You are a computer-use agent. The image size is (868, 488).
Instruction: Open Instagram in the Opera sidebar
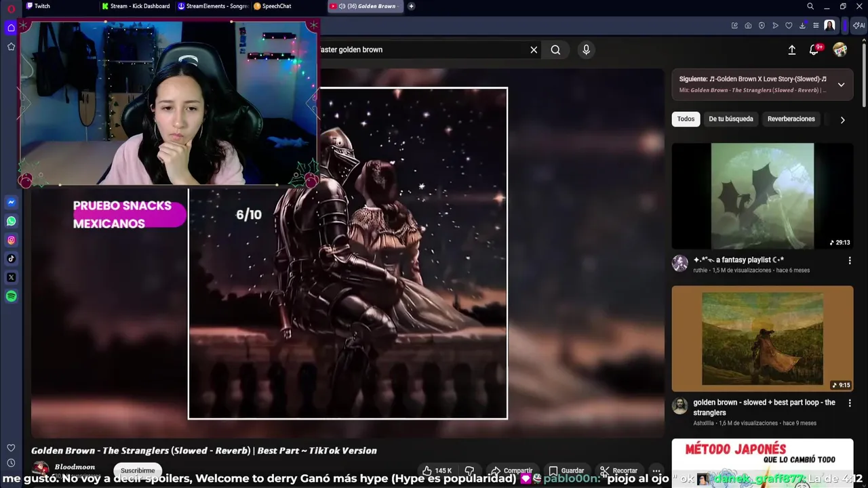11,240
